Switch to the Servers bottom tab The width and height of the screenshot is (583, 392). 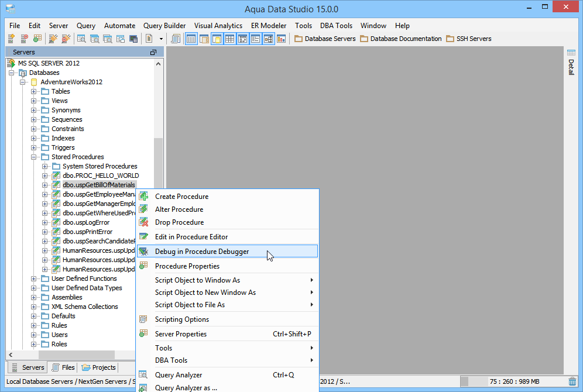(x=28, y=367)
